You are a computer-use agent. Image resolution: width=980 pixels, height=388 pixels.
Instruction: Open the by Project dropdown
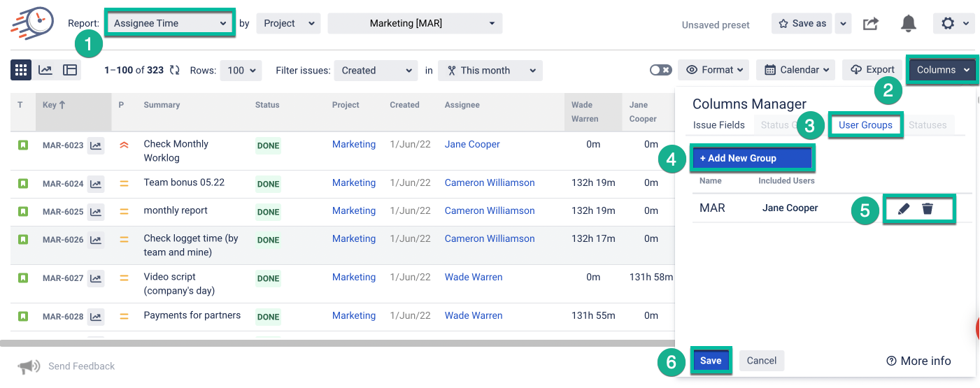[288, 23]
